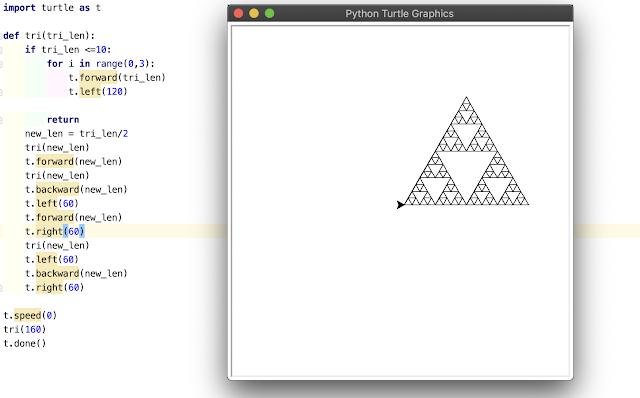
Task: Click the 'import turtle as t' line
Action: tap(52, 8)
